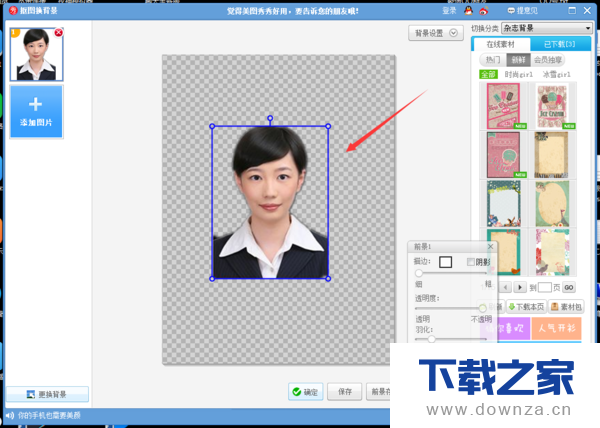Click the top-left corner handle of selection
The image size is (600, 428).
(x=212, y=126)
